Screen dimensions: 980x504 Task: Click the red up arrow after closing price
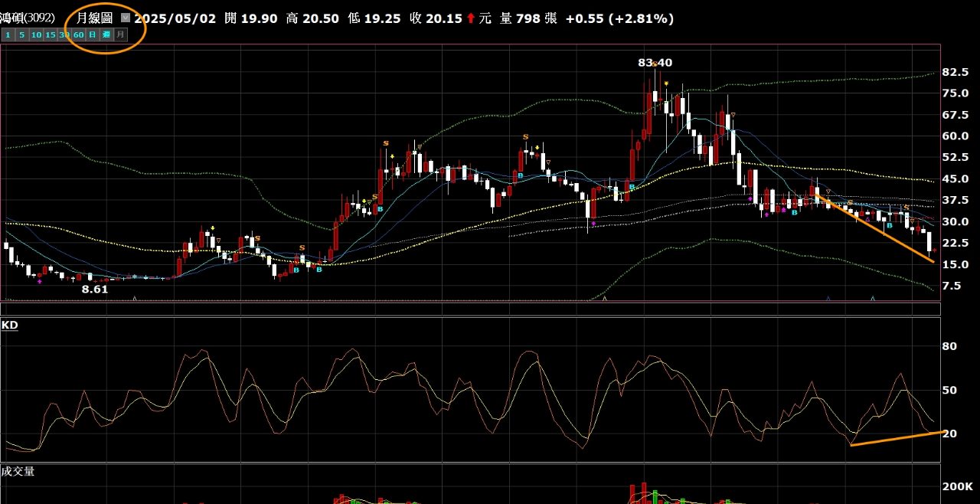[470, 18]
